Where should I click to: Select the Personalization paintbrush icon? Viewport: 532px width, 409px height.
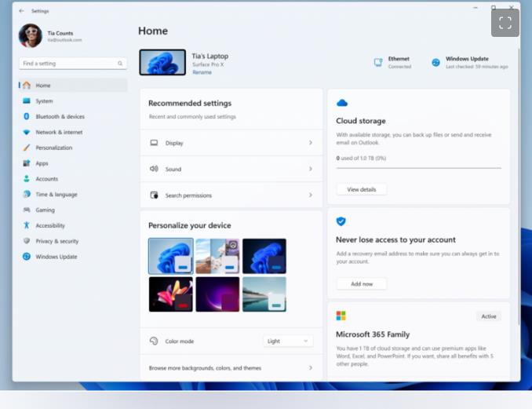tap(27, 148)
